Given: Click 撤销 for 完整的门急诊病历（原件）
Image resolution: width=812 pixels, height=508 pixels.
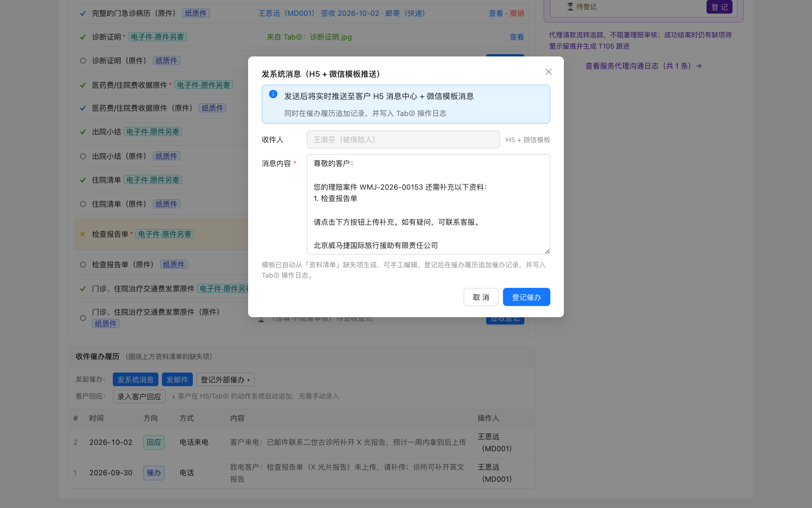Looking at the screenshot, I should pos(517,14).
